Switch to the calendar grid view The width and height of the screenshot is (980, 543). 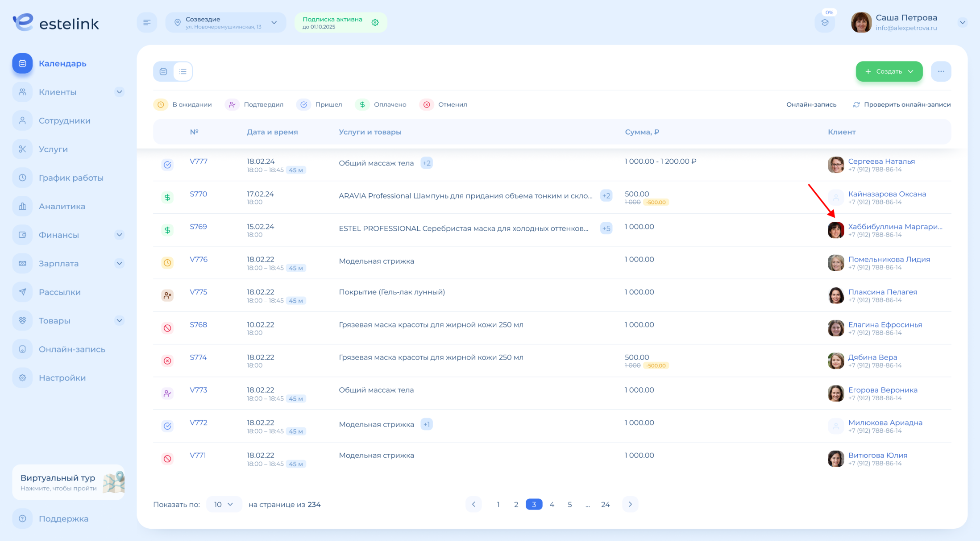click(x=163, y=71)
